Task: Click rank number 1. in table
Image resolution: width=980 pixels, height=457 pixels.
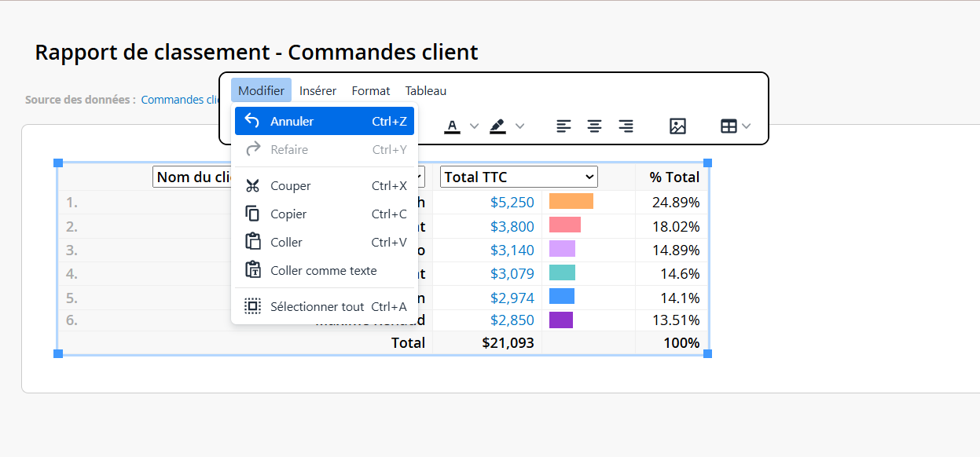Action: [72, 202]
